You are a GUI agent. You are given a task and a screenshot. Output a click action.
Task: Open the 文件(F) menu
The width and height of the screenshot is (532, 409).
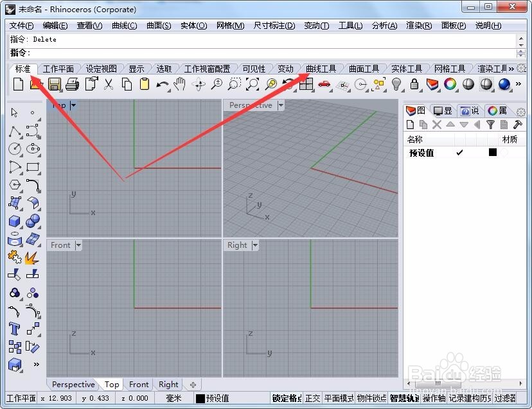21,26
